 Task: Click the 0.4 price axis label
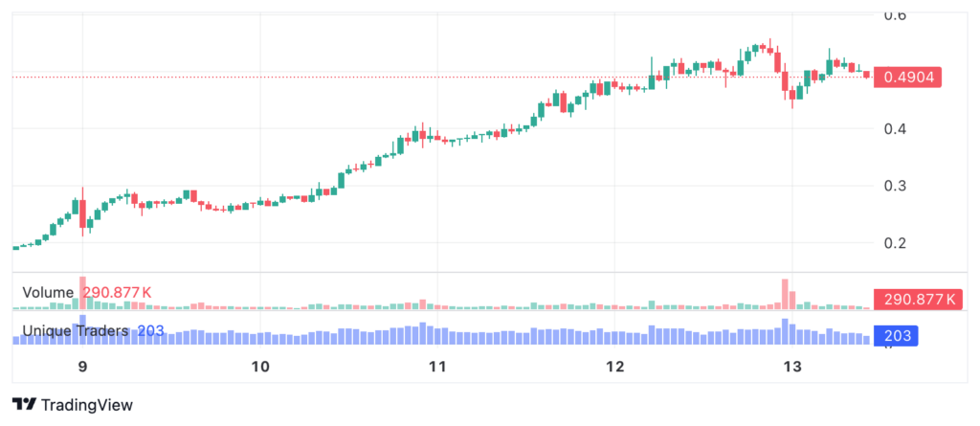click(x=894, y=129)
